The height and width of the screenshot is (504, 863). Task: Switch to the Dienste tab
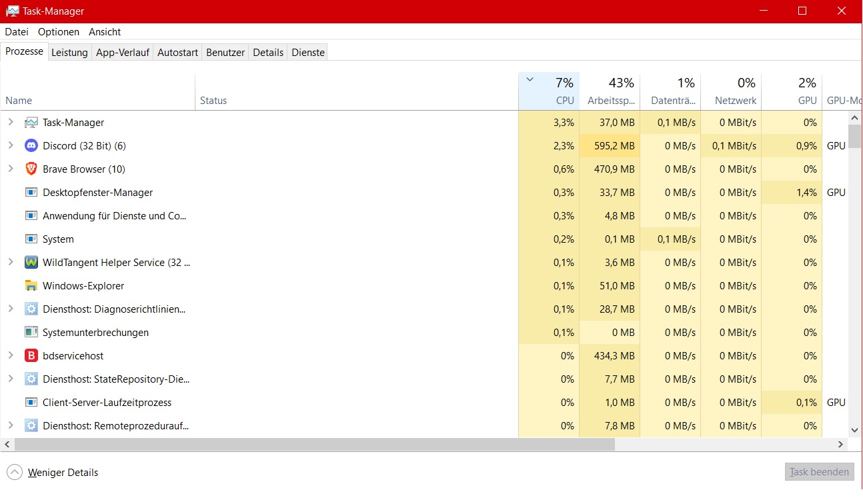[x=308, y=53]
